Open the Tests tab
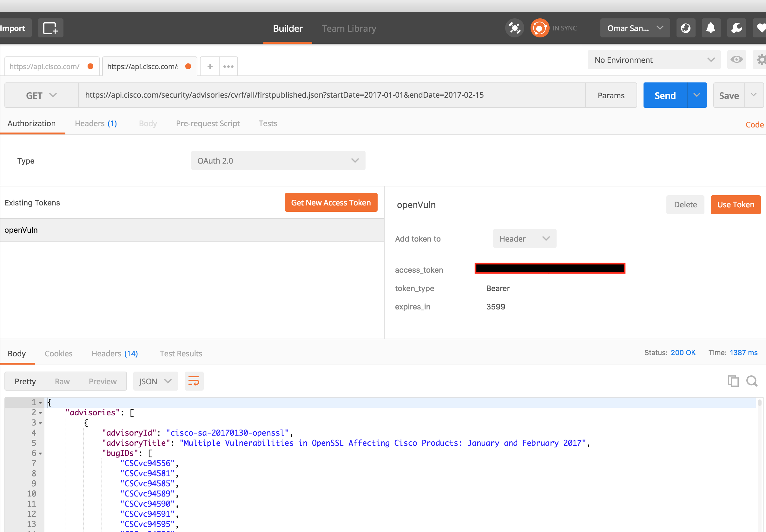The height and width of the screenshot is (532, 766). coord(268,123)
